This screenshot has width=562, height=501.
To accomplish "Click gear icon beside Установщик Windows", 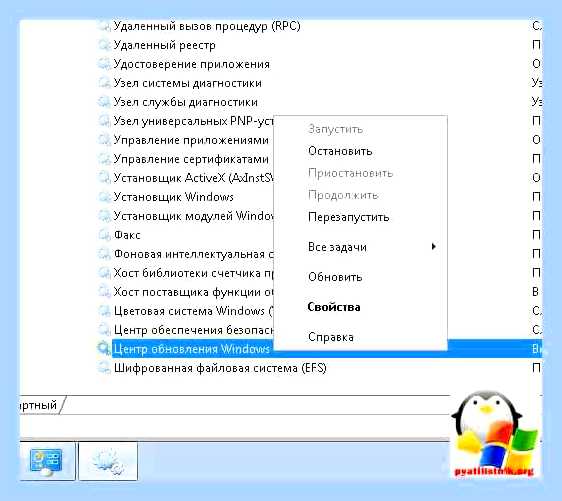I will tap(104, 197).
